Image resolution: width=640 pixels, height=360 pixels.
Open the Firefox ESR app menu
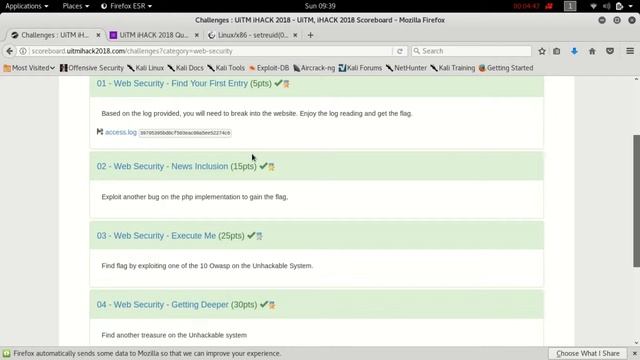(x=126, y=6)
